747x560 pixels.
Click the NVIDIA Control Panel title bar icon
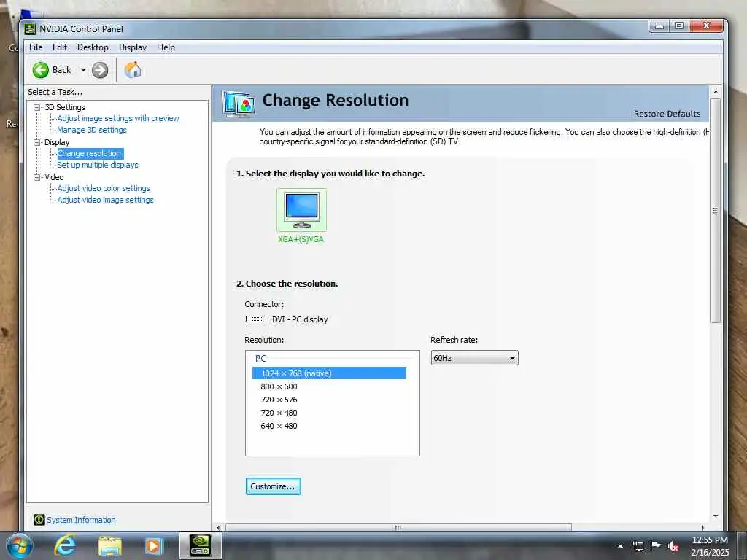click(30, 29)
